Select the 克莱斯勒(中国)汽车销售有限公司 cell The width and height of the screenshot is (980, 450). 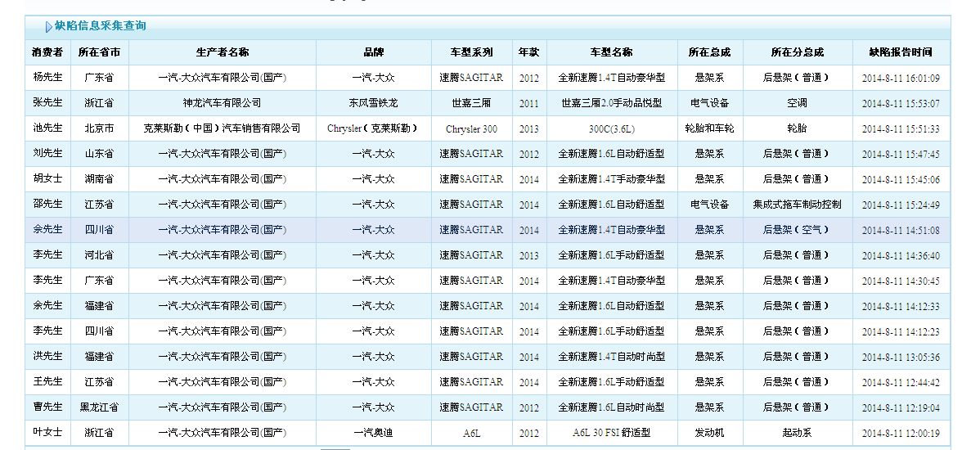222,128
